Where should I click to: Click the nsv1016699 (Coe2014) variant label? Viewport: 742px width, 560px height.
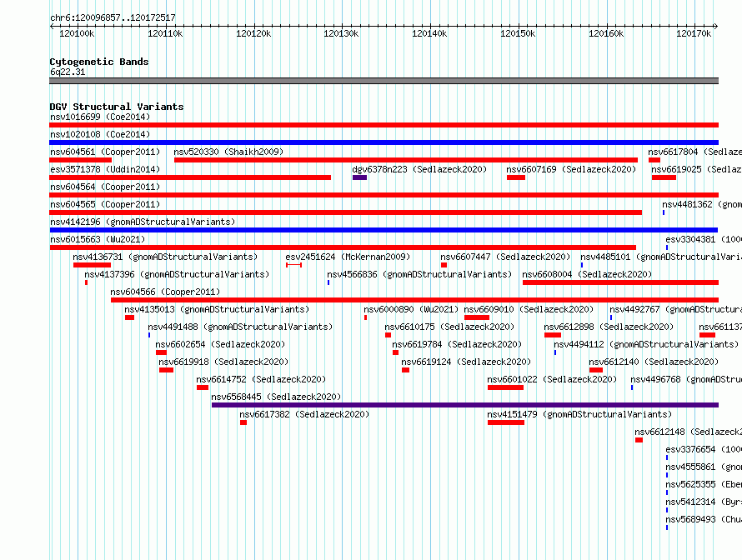click(x=100, y=117)
